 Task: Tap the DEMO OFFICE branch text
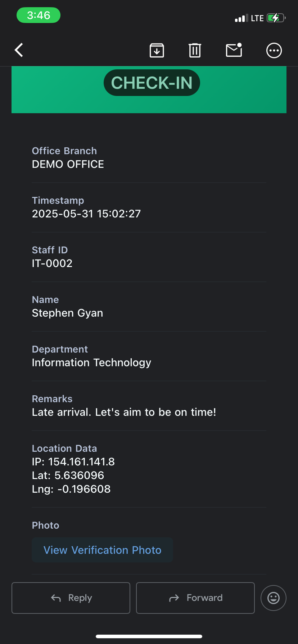pyautogui.click(x=68, y=164)
